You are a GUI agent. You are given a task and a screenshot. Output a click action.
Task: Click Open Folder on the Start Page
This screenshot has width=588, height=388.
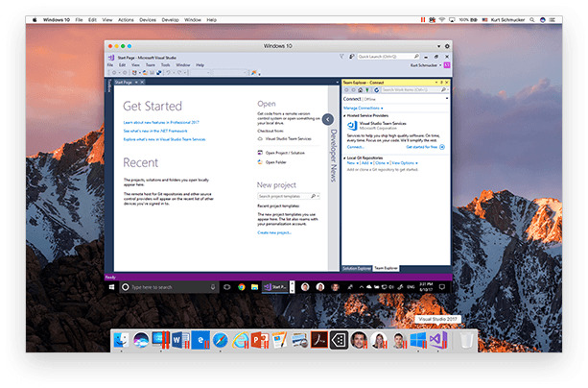(271, 162)
